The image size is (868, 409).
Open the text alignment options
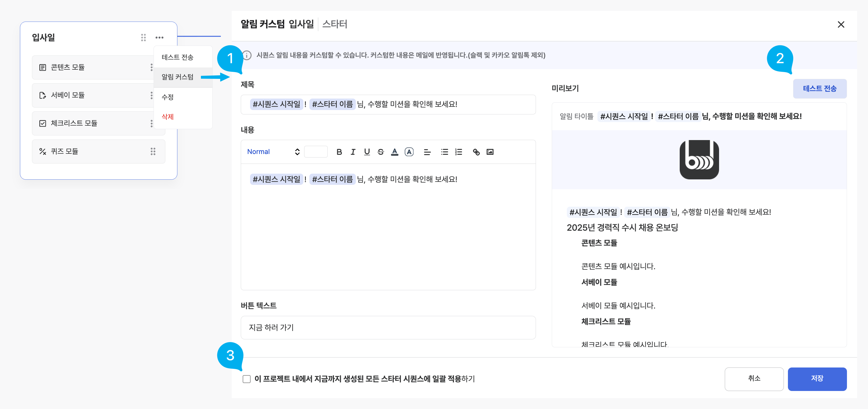(x=427, y=152)
